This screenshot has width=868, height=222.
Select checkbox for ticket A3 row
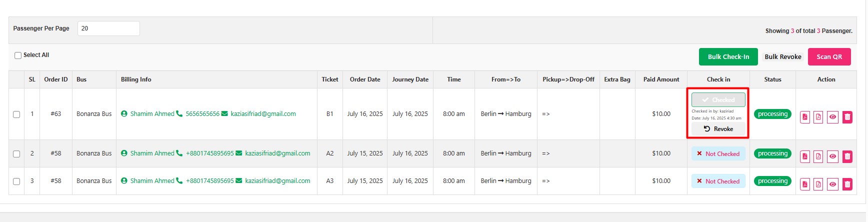click(x=16, y=181)
